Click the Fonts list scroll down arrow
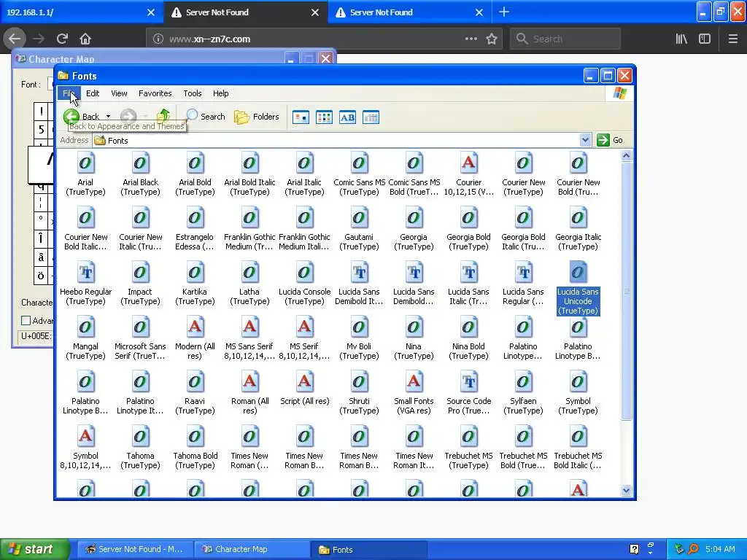Viewport: 747px width, 560px height. click(x=627, y=490)
